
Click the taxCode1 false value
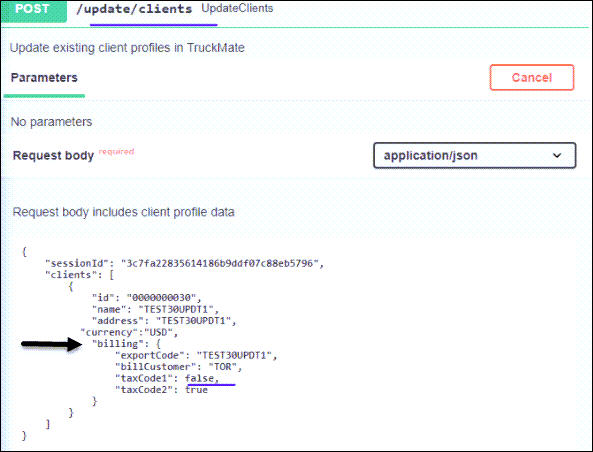[199, 378]
